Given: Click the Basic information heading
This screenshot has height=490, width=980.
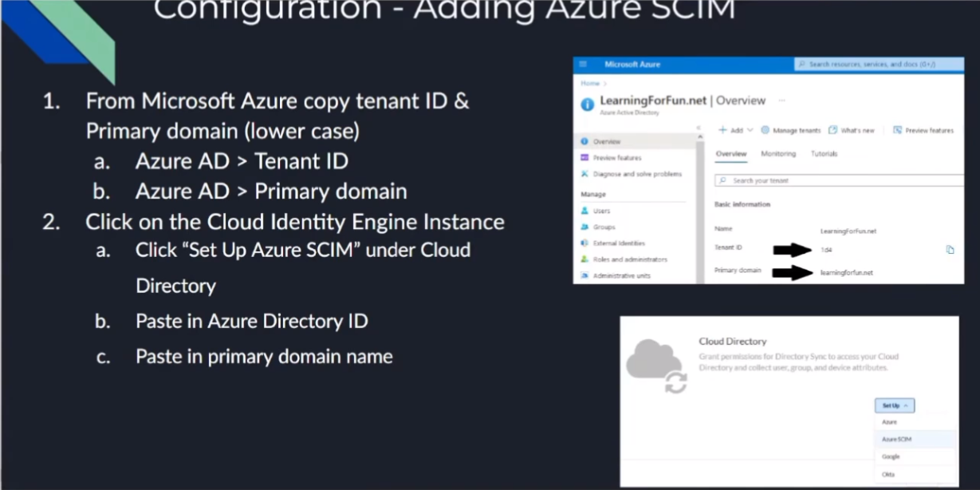Looking at the screenshot, I should [742, 204].
